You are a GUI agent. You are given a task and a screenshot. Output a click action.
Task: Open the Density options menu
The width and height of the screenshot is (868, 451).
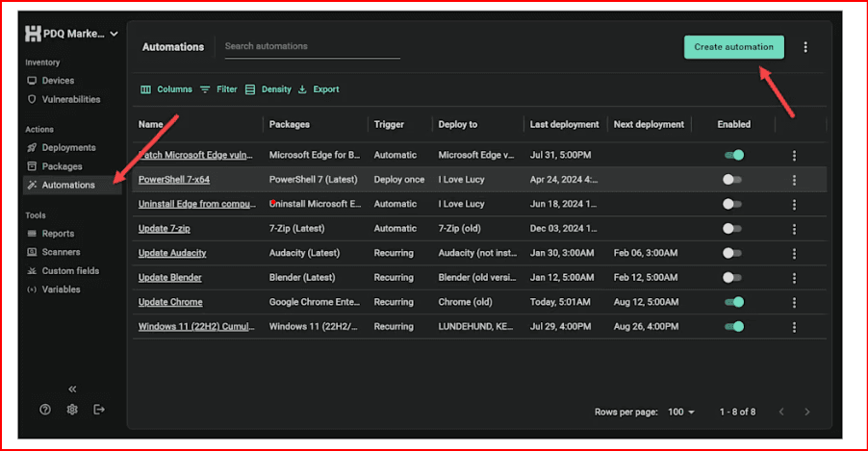click(268, 89)
